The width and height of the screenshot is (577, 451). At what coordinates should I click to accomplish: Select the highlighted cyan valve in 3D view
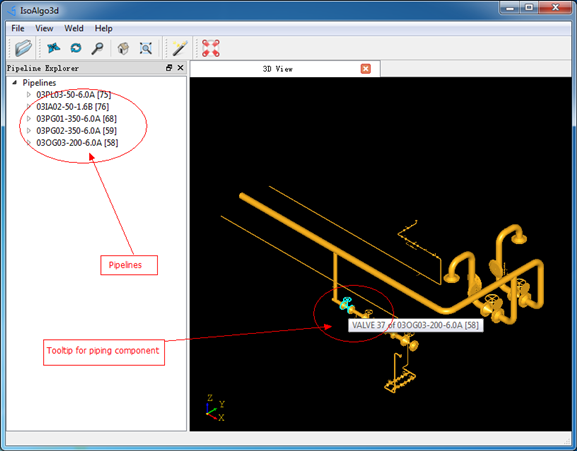[x=346, y=305]
